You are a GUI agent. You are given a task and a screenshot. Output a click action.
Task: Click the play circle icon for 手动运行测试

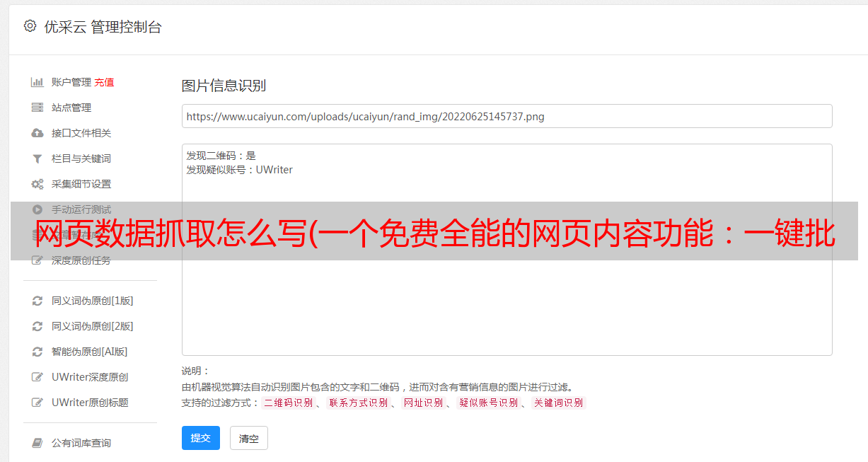tap(37, 209)
